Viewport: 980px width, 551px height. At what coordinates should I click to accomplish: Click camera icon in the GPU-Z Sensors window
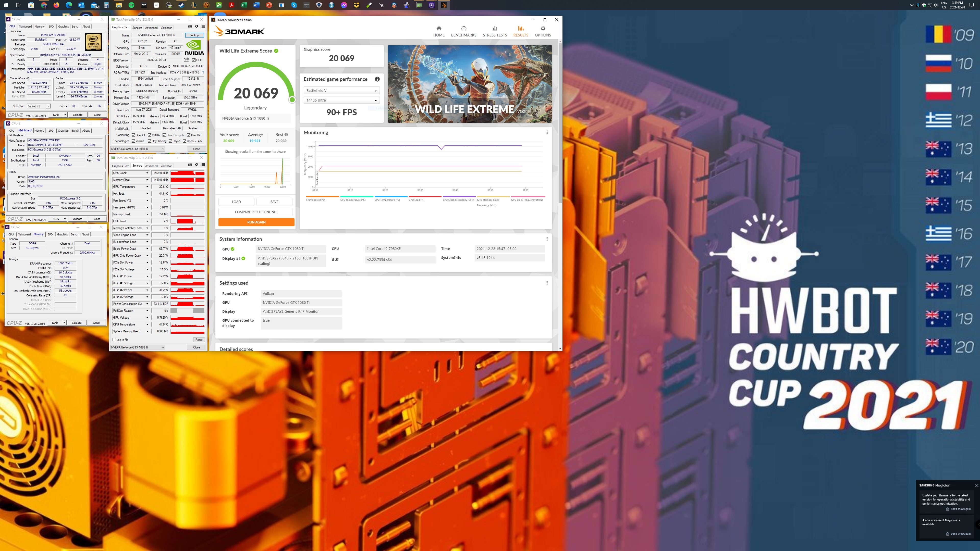tap(190, 165)
